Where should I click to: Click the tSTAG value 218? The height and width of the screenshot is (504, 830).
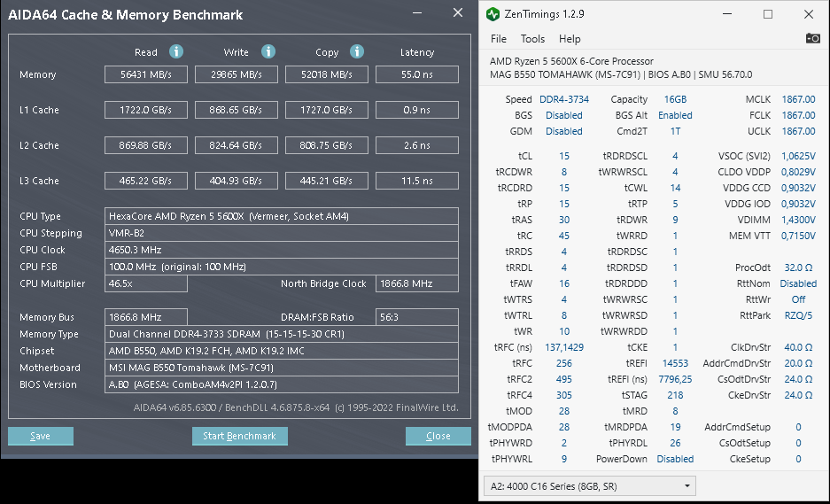click(x=675, y=395)
